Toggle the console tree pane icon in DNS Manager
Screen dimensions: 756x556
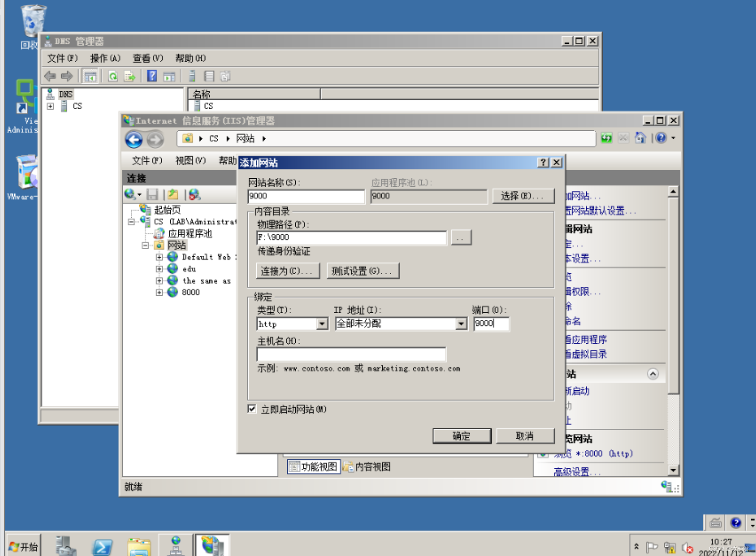[x=90, y=76]
